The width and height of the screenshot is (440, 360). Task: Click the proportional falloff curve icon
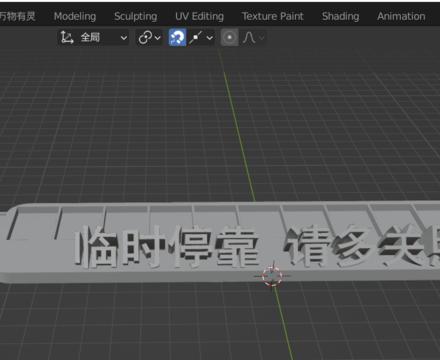point(249,37)
